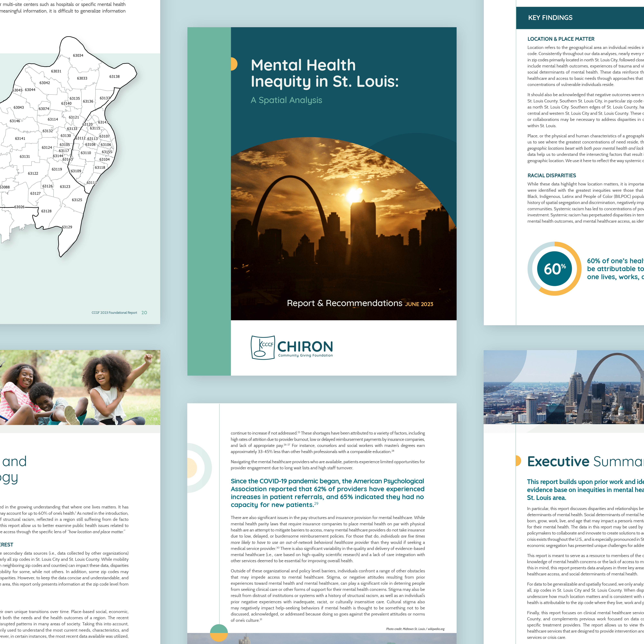This screenshot has width=644, height=644.
Task: Click the yellow half-circle beside the cover title
Action: (234, 64)
